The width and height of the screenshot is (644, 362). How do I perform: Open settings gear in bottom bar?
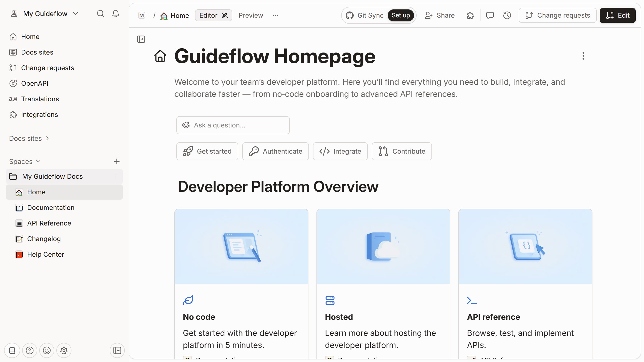coord(64,350)
